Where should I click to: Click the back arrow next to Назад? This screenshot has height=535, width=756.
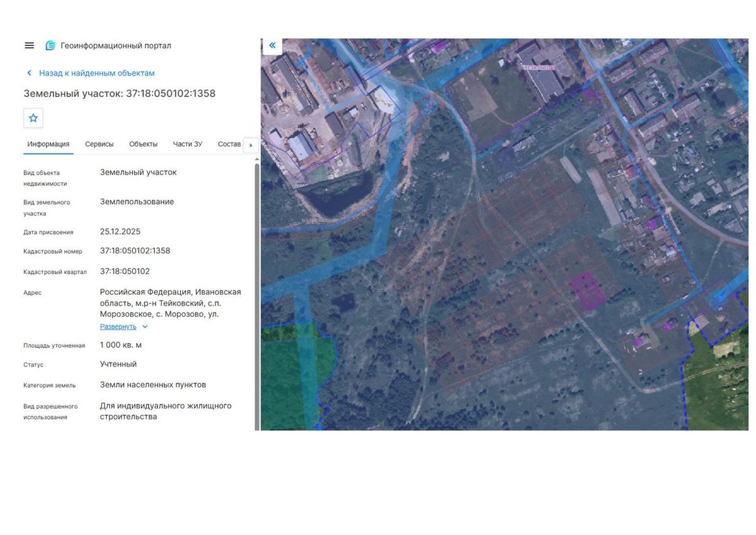29,73
